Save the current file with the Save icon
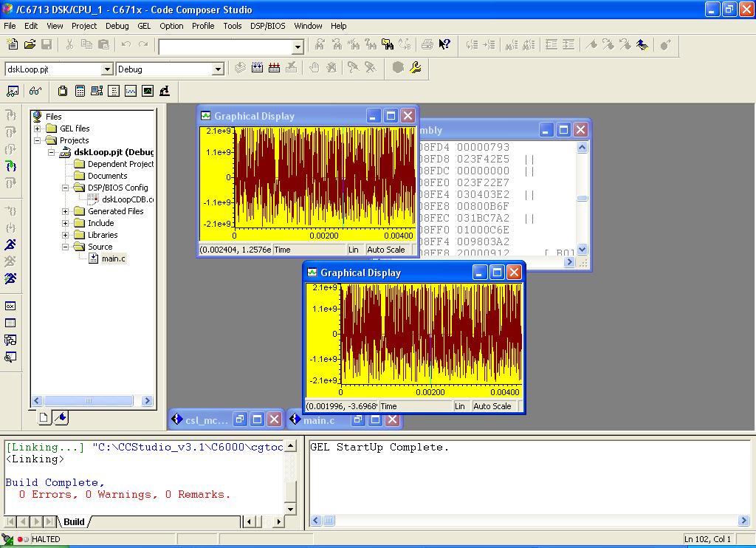Viewport: 756px width, 548px height. 46,44
